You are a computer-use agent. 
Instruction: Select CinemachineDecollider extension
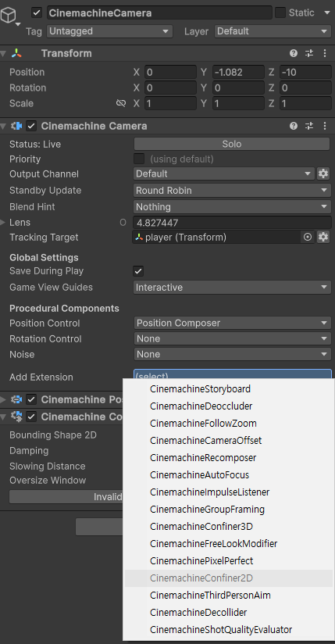point(229,613)
